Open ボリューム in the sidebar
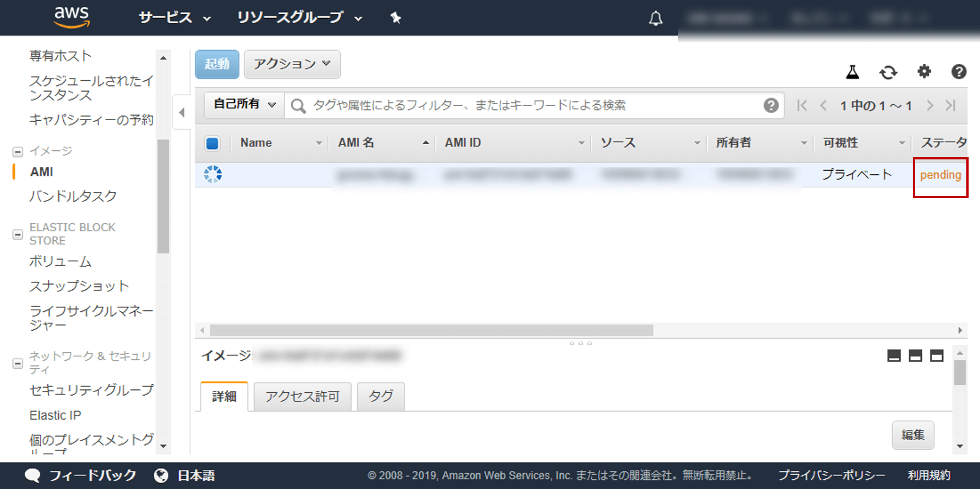 (x=60, y=262)
